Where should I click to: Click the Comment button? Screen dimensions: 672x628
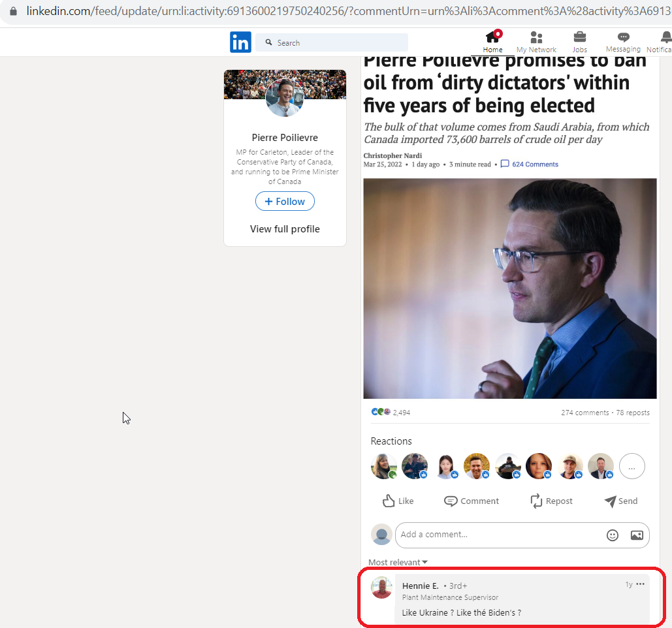tap(472, 501)
